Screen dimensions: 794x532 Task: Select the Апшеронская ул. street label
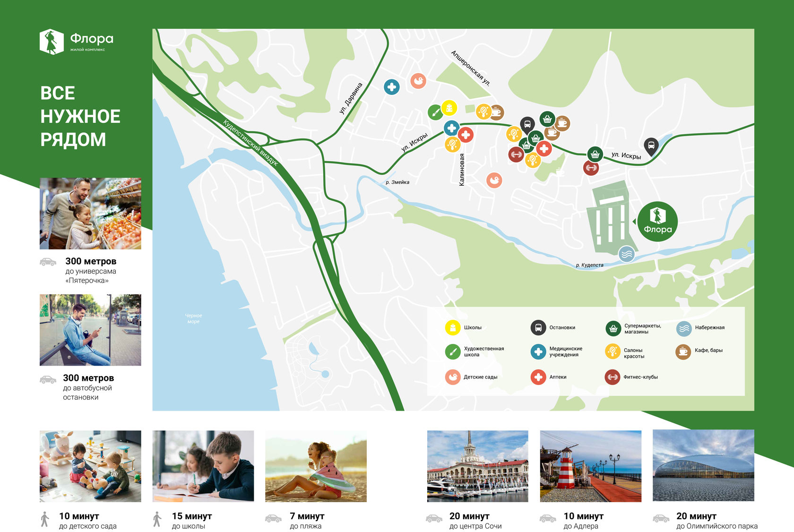coord(471,68)
